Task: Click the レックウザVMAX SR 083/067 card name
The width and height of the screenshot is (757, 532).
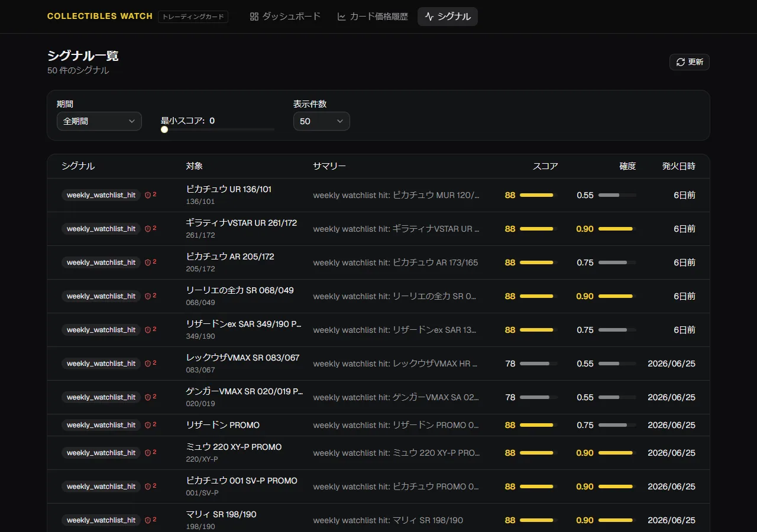Action: (x=243, y=358)
